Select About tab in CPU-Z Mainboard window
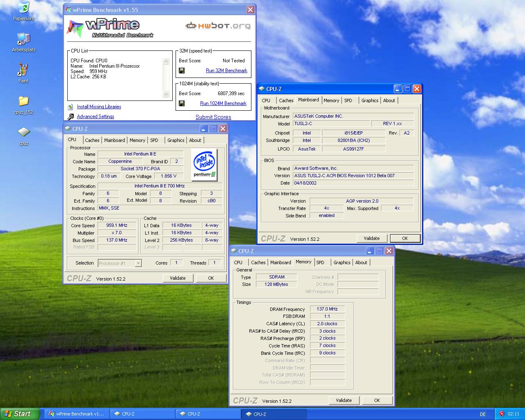525x420 pixels. pyautogui.click(x=389, y=100)
